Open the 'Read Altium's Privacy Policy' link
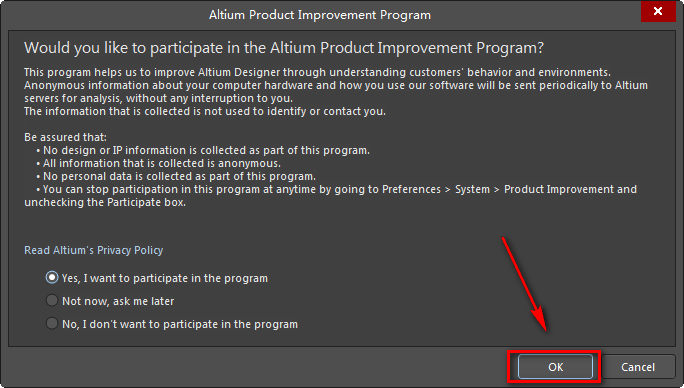Image resolution: width=684 pixels, height=388 pixels. tap(93, 250)
